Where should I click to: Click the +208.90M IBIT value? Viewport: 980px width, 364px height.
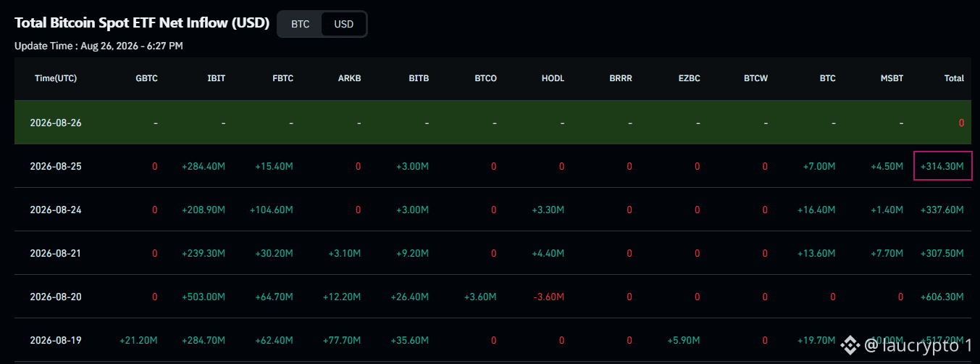(x=204, y=210)
